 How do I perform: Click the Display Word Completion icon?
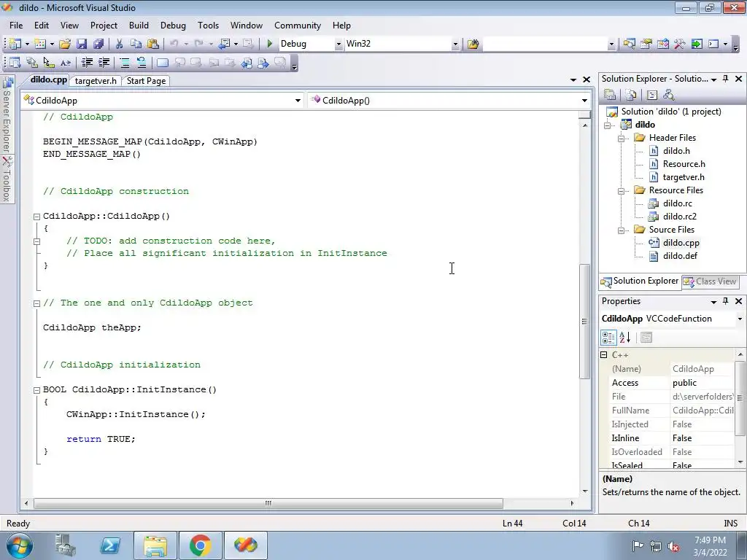click(65, 63)
